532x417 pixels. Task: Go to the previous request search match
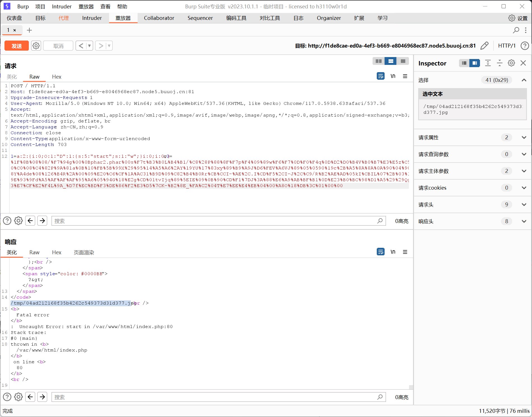click(x=30, y=221)
